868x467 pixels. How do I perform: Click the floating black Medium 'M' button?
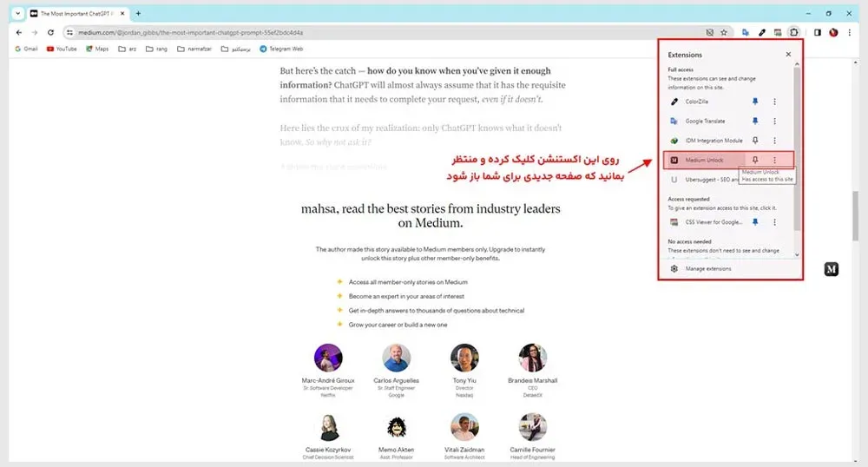[x=831, y=269]
